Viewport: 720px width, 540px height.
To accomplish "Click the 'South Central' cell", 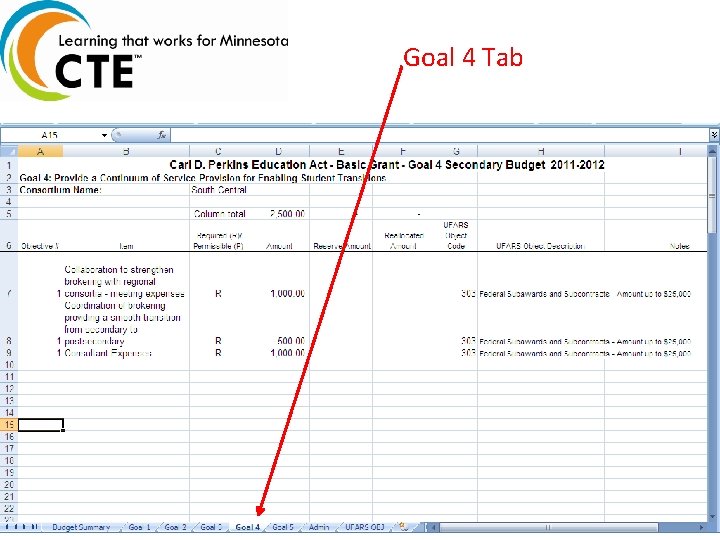I will click(219, 190).
